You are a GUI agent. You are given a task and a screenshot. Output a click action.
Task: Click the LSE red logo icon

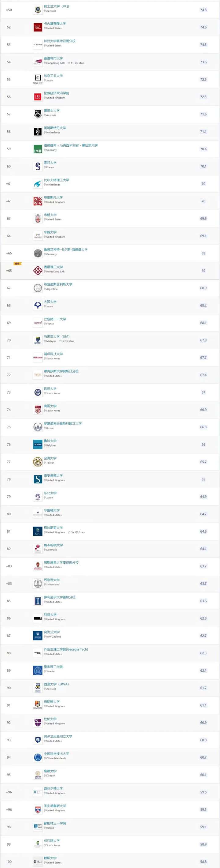[x=38, y=97]
